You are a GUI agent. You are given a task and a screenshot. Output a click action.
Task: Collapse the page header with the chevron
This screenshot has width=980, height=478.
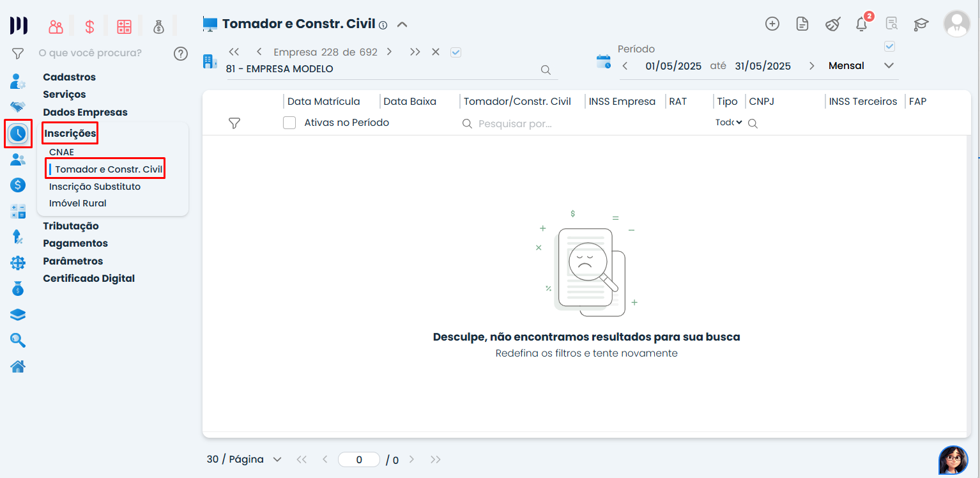[x=402, y=24]
